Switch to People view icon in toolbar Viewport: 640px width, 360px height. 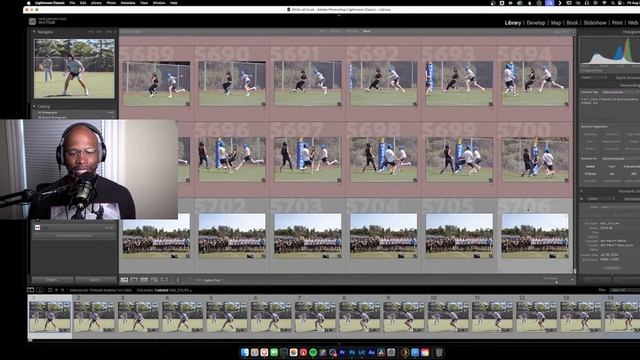coord(164,280)
